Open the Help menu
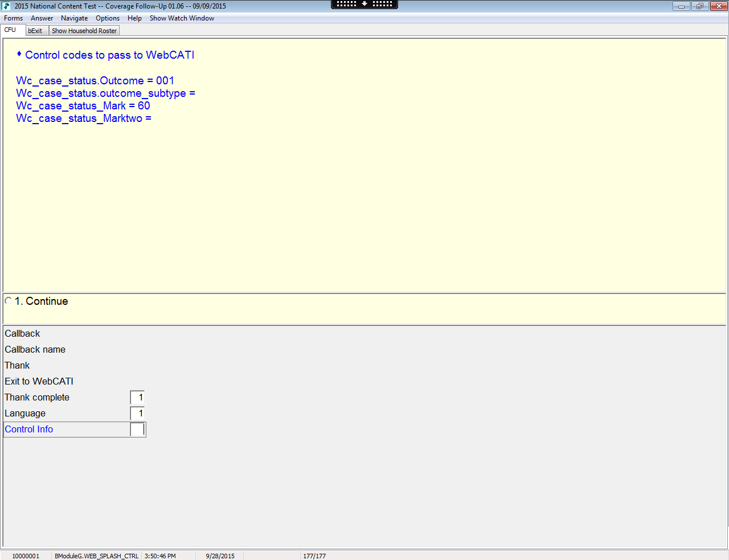Screen dimensions: 729x560 point(134,18)
